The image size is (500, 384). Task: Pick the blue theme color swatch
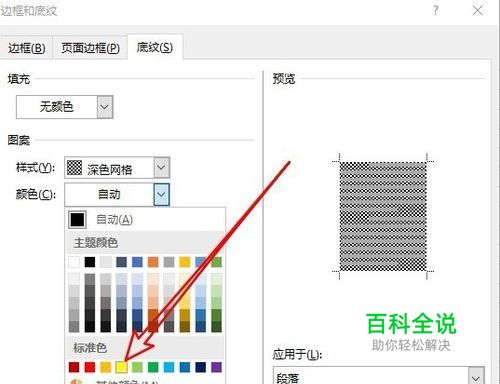pos(137,262)
